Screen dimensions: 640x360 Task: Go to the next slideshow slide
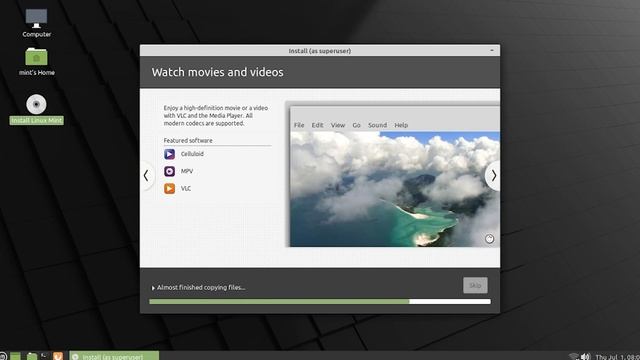coord(493,176)
